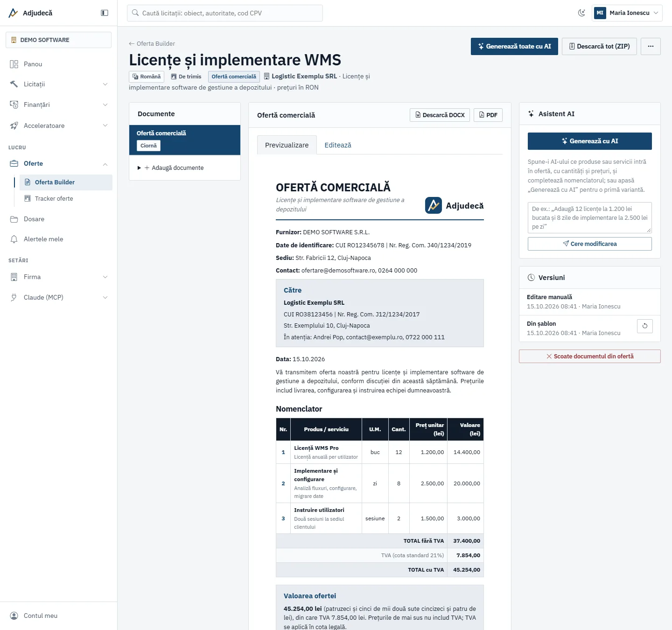Click Scoate documentul din ofertă
Screen dimensions: 672x630
click(590, 356)
